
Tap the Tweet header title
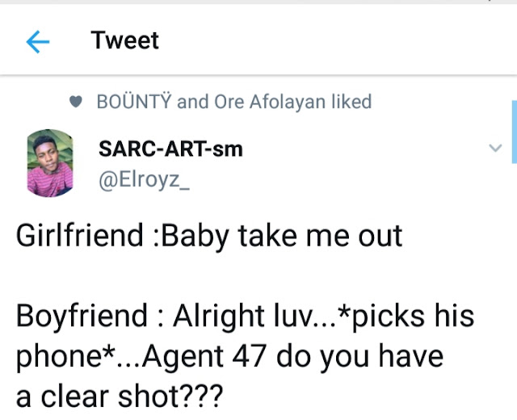coord(125,40)
